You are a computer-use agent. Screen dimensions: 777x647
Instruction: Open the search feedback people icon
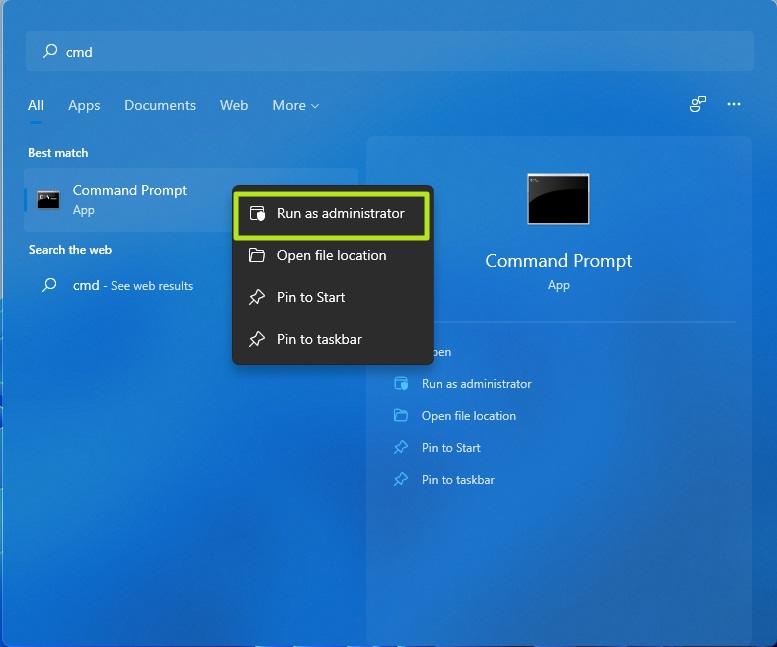click(x=698, y=104)
